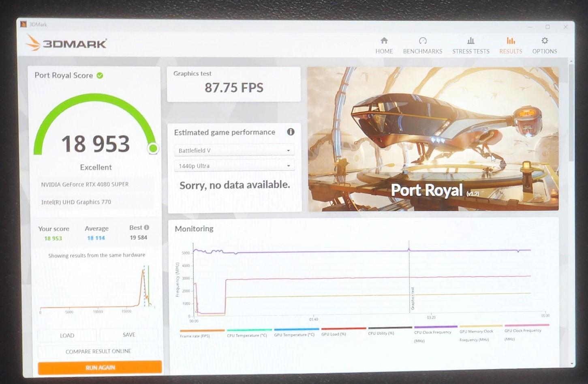Click the Intel(R) UHD Graphics 770 entry

pyautogui.click(x=76, y=202)
